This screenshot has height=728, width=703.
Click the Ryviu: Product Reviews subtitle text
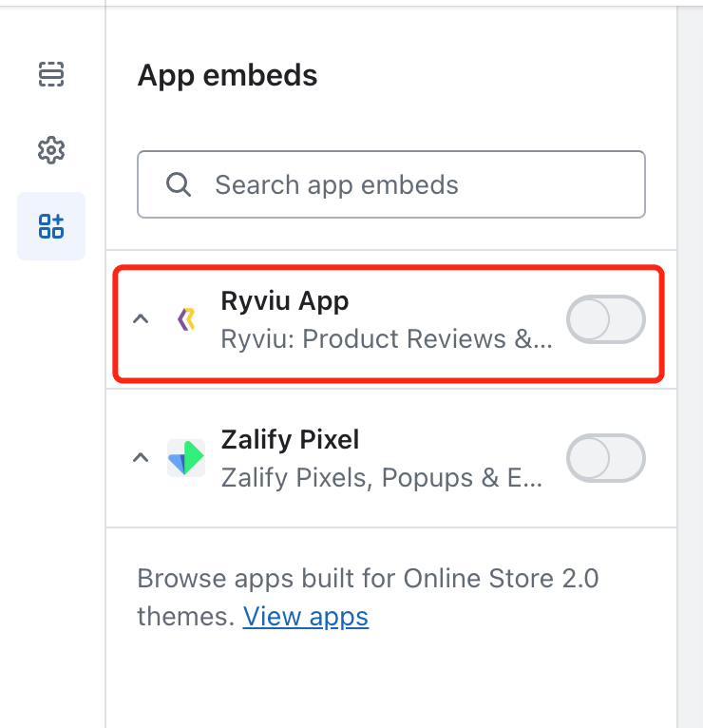click(385, 339)
